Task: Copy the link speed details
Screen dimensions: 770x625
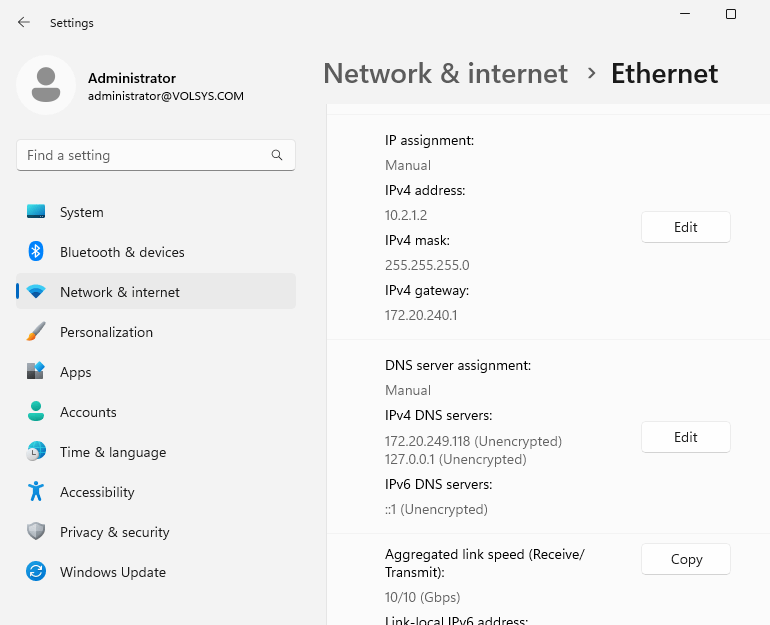Action: coord(685,559)
